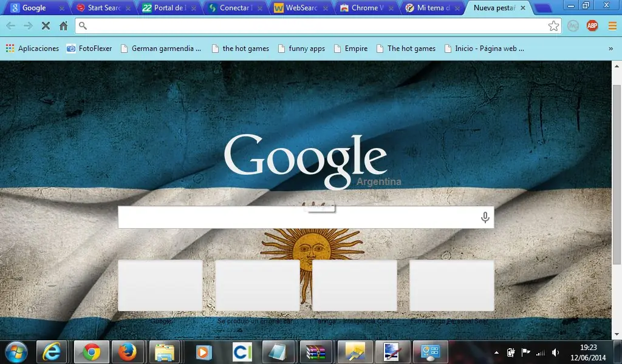Close the Start Search tab
The image size is (622, 364).
coord(128,8)
